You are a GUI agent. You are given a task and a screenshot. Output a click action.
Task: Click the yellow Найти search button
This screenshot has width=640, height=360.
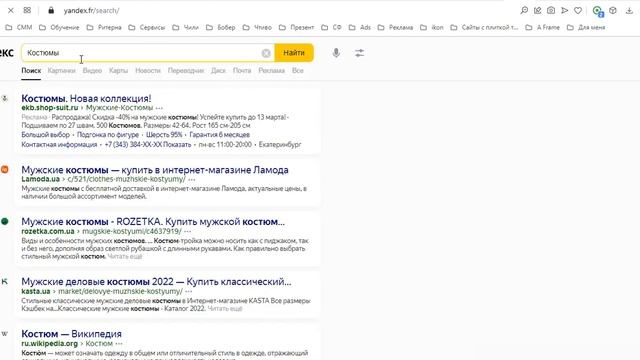pos(294,53)
